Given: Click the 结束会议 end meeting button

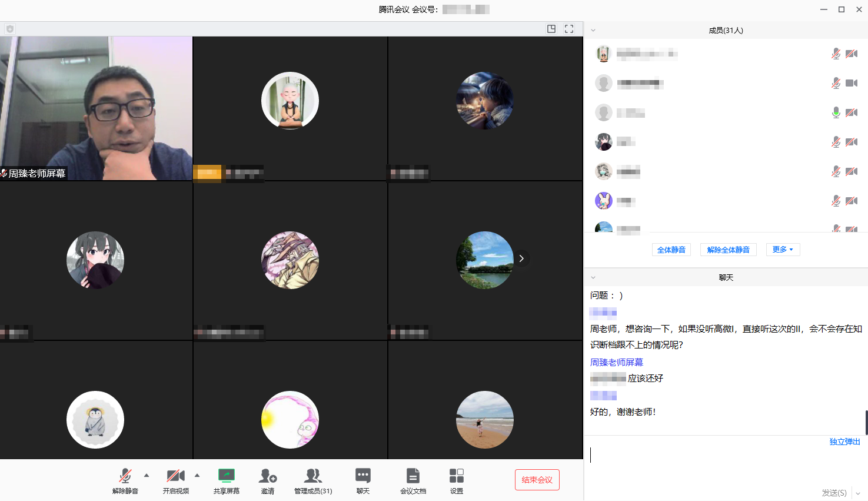Looking at the screenshot, I should click(537, 480).
